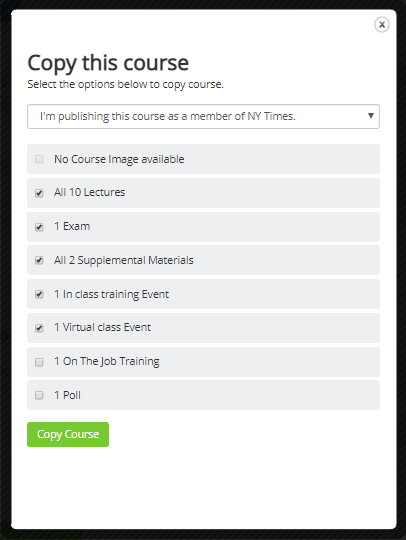Uncheck the 1 In class training Event checkbox

click(x=39, y=294)
